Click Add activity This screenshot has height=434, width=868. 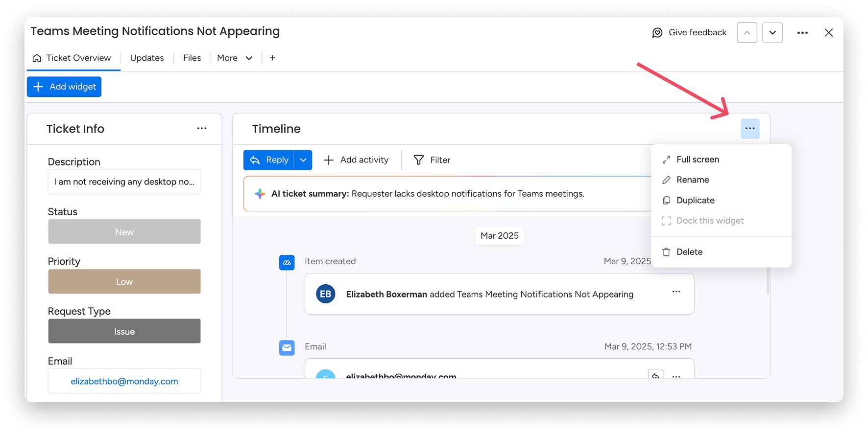(x=356, y=160)
